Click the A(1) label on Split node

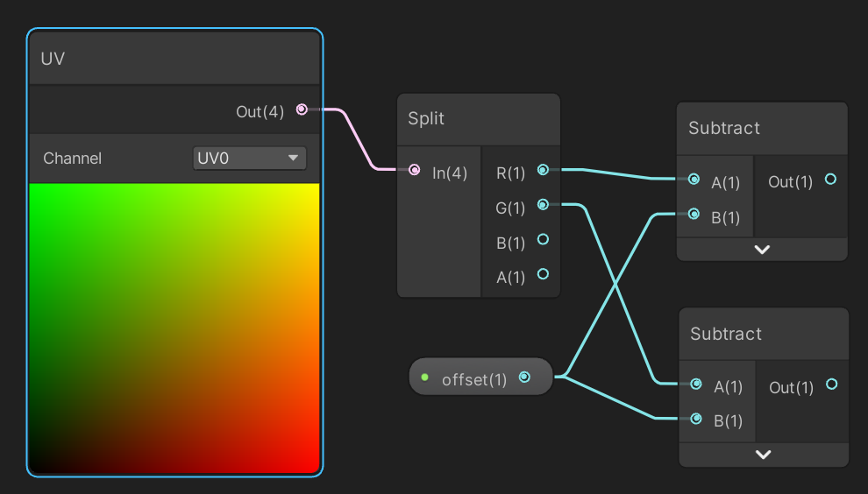click(x=510, y=277)
